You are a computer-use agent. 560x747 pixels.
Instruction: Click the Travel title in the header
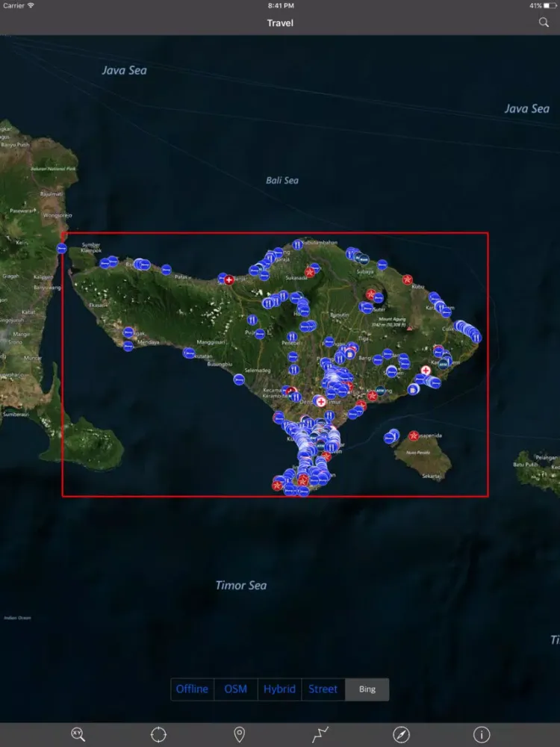pyautogui.click(x=280, y=22)
